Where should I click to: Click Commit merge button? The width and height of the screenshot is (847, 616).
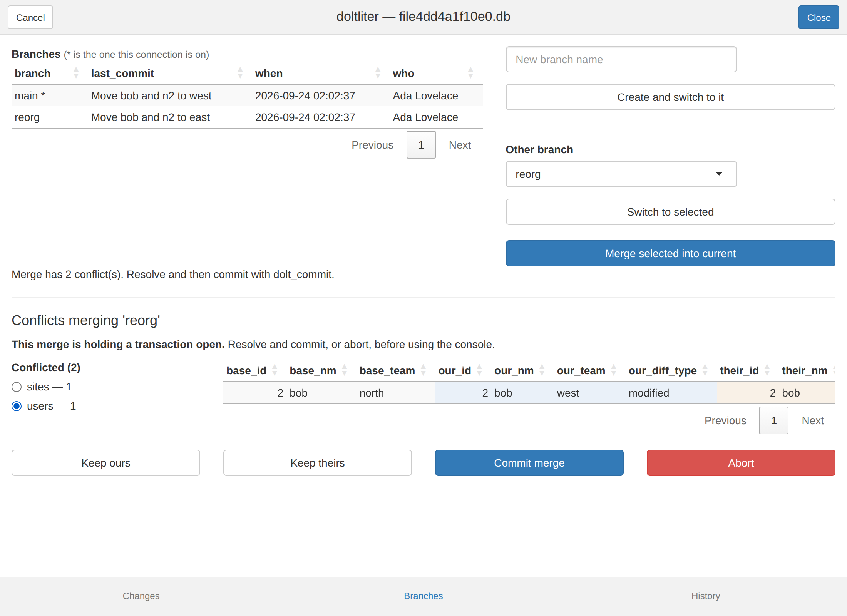click(x=529, y=463)
